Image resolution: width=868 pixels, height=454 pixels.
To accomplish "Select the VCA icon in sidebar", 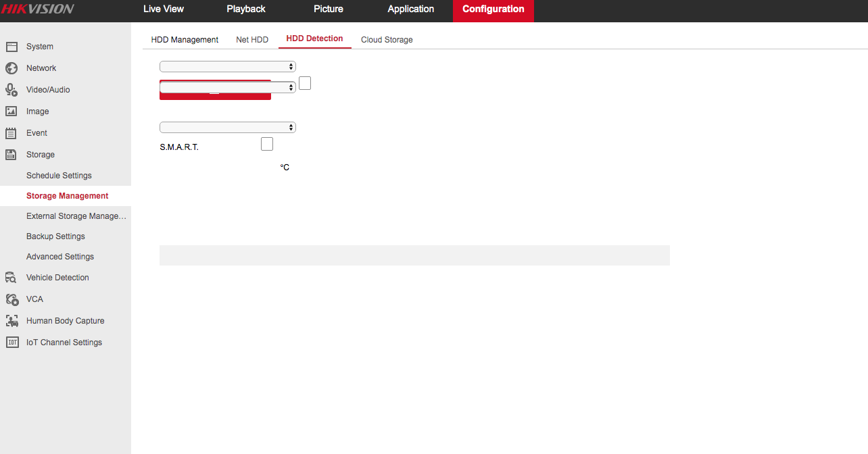I will point(11,299).
